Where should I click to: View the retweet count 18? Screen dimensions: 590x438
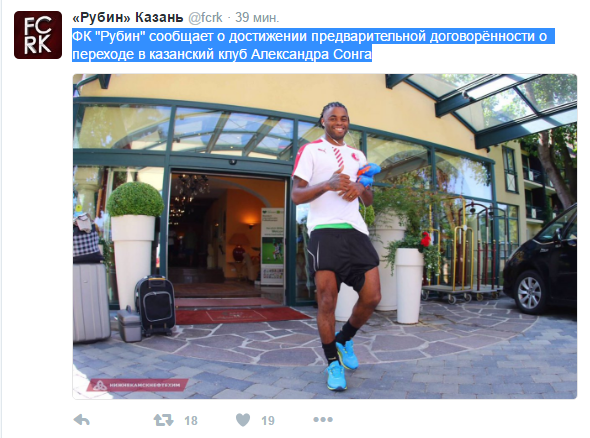[191, 420]
